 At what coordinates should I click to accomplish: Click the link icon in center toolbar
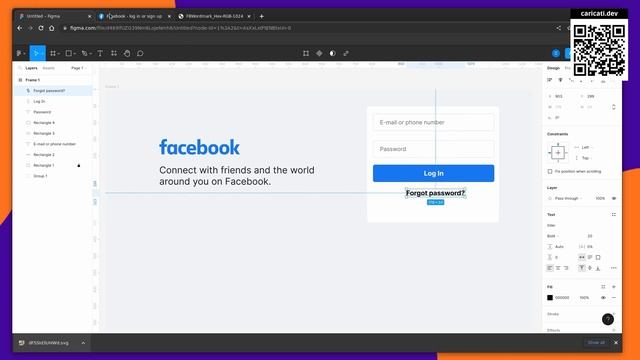pos(346,53)
